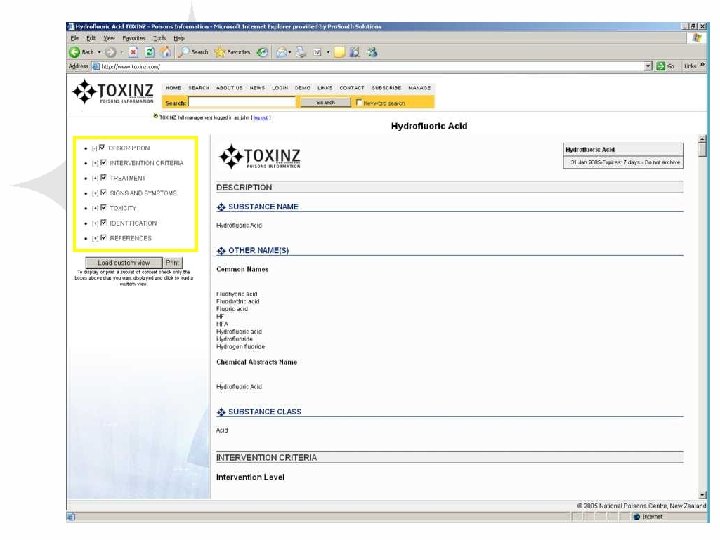Enable the Keyword search checkbox

pyautogui.click(x=359, y=102)
